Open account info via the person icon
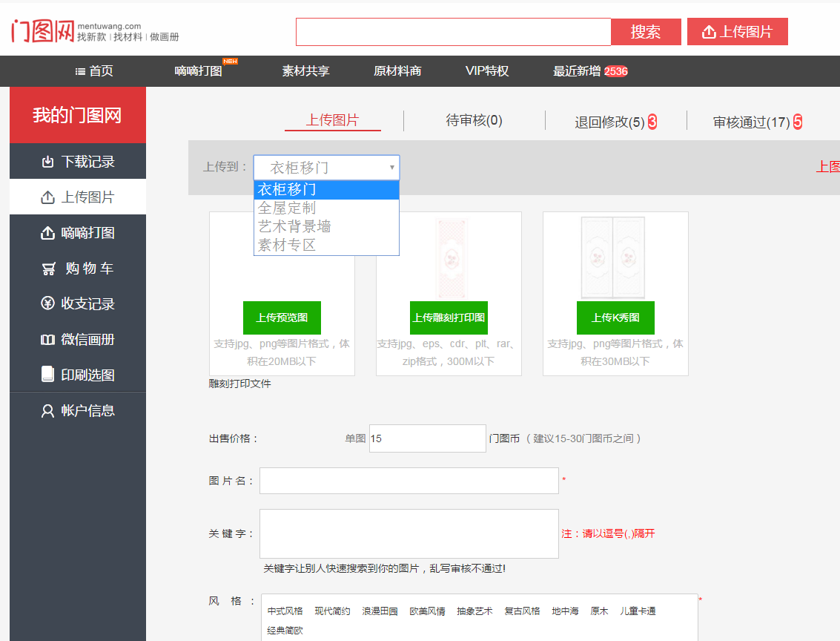Viewport: 840px width, 641px height. [48, 411]
